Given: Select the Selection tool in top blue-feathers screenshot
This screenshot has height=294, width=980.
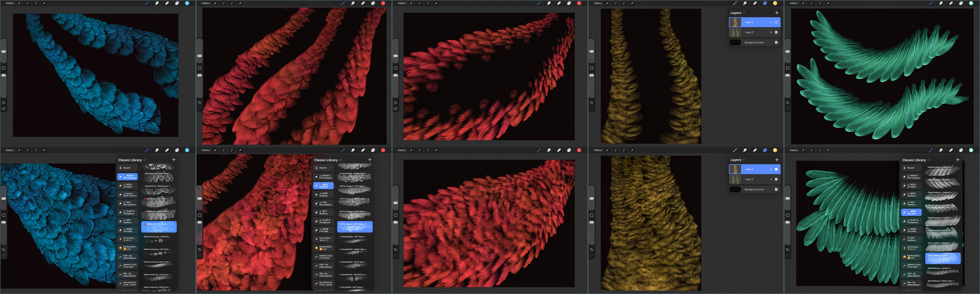Looking at the screenshot, I should click(x=36, y=3).
